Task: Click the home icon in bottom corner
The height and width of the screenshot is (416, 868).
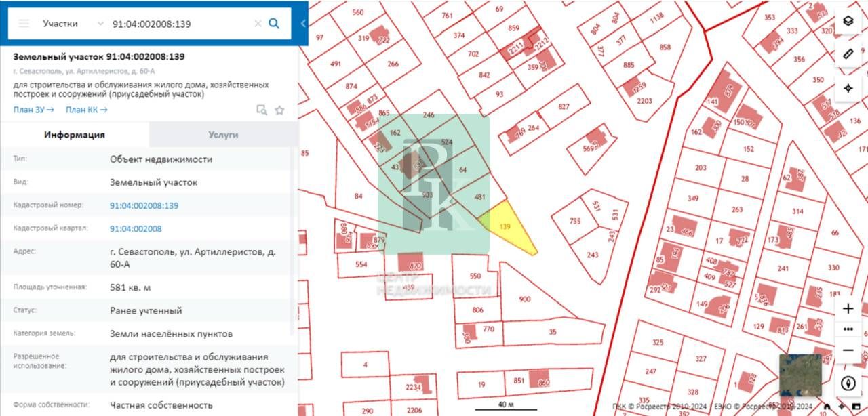Action: tap(827, 407)
